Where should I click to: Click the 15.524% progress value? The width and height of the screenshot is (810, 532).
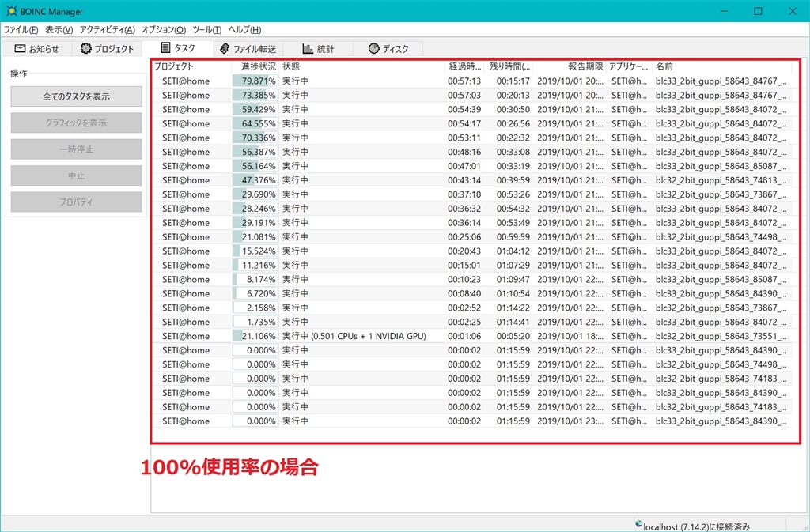(x=259, y=251)
